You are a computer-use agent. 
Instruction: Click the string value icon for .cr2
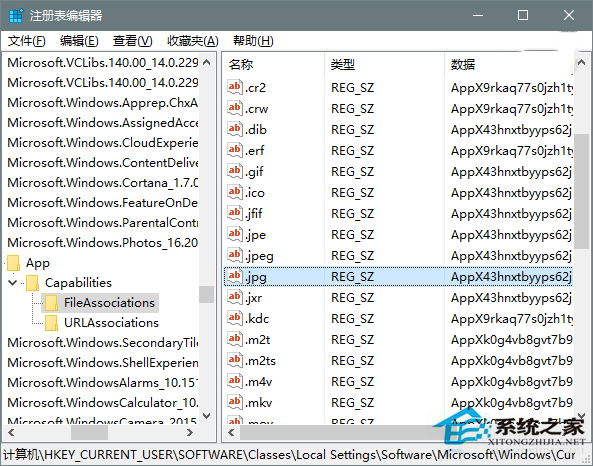pyautogui.click(x=234, y=87)
